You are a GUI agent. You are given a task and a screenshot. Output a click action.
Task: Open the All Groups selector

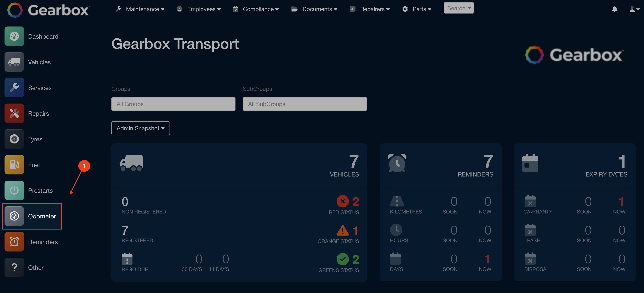coord(173,104)
